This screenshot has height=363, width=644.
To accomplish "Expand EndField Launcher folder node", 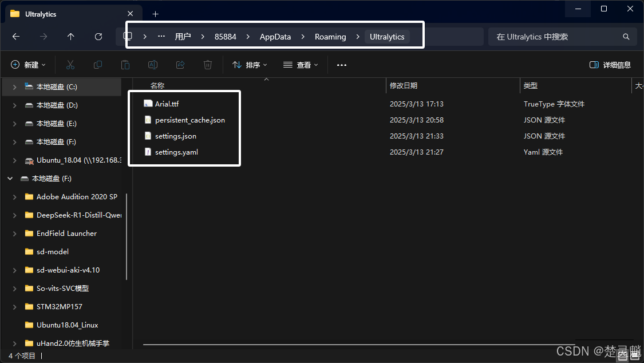I will pos(14,233).
